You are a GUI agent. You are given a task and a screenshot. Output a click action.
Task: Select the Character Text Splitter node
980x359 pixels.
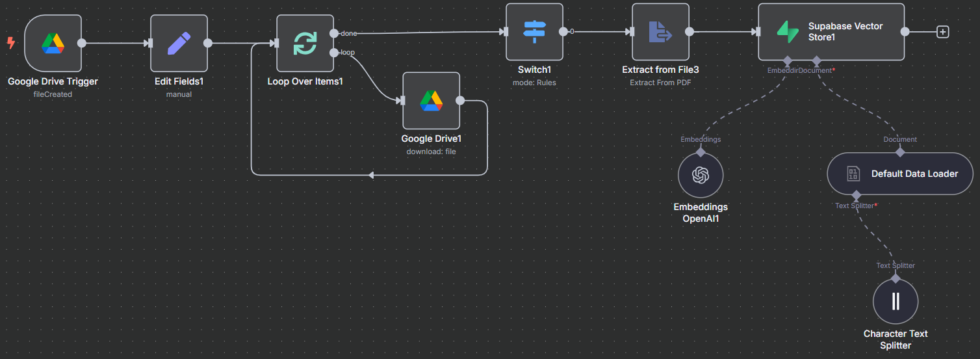[896, 301]
